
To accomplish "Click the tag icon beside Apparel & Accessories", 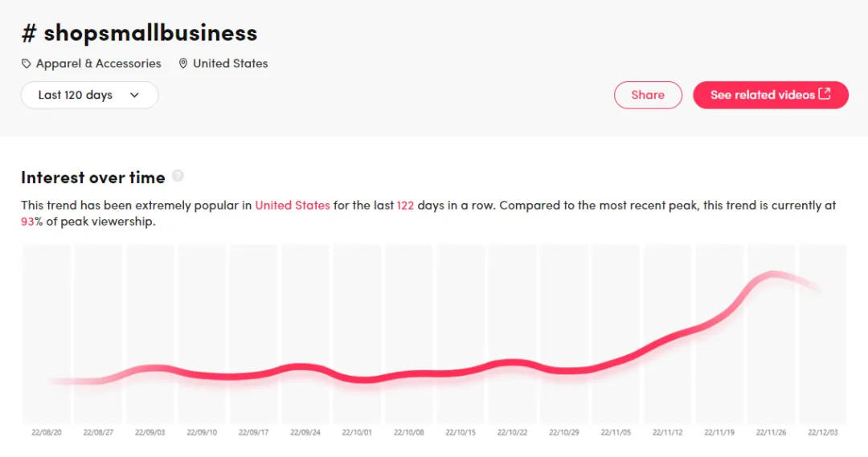I will 27,63.
